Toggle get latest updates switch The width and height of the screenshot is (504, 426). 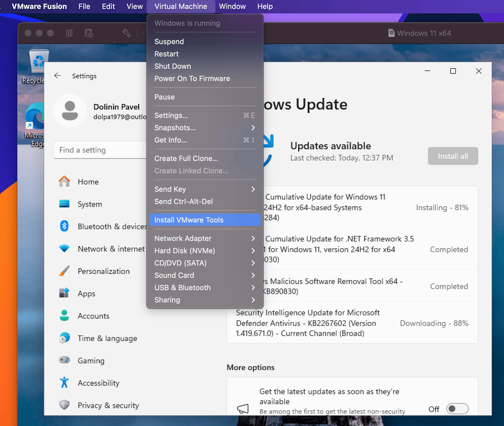pos(457,409)
